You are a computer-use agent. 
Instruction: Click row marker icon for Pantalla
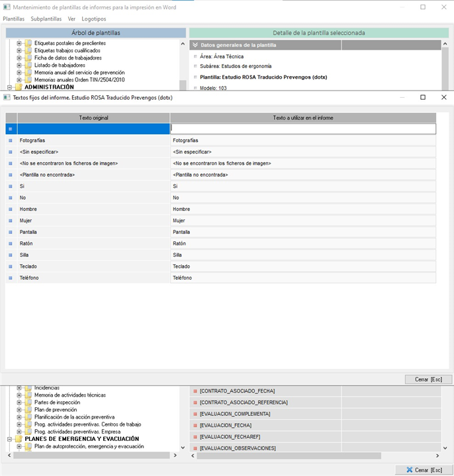click(x=11, y=232)
